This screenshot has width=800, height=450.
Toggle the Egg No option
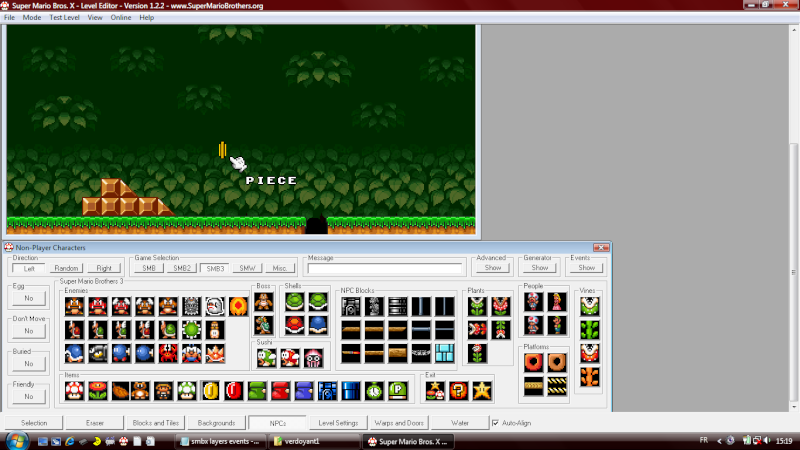point(29,298)
